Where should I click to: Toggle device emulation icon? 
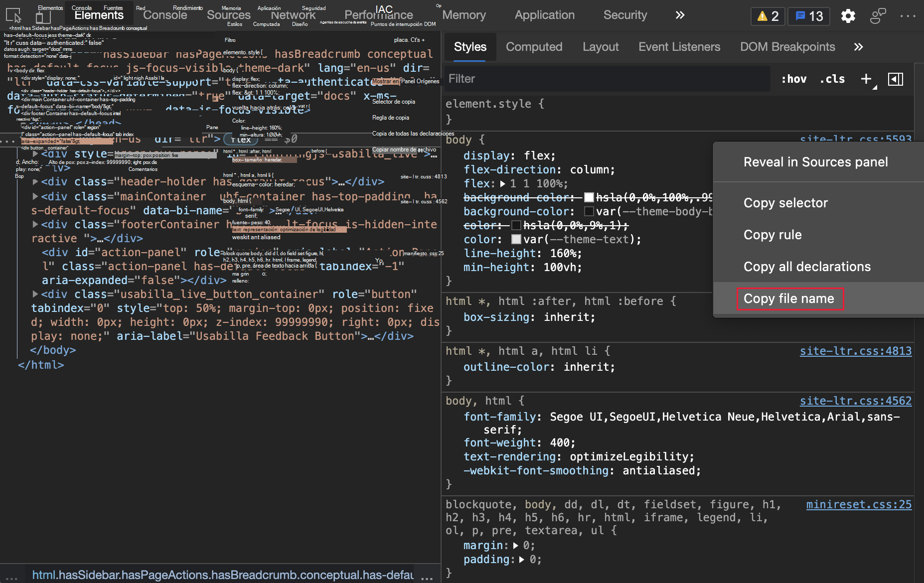coord(43,17)
